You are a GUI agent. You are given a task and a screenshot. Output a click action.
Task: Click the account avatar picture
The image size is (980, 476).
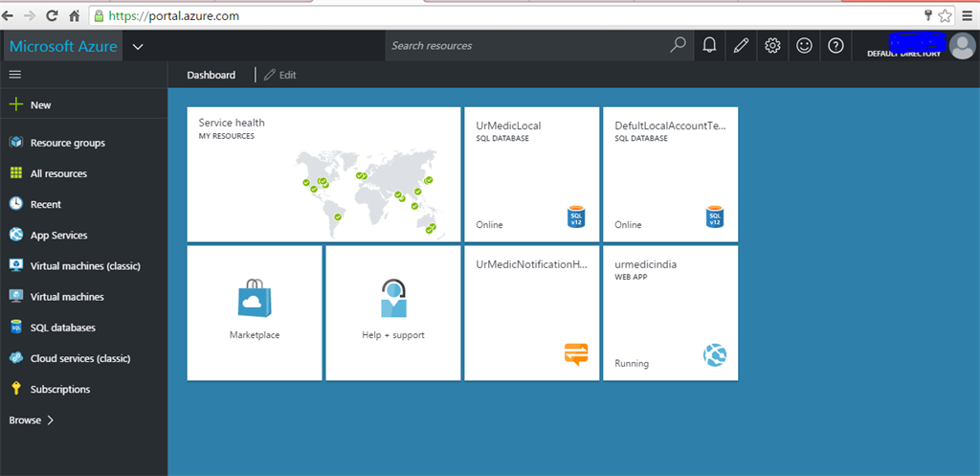pyautogui.click(x=962, y=46)
